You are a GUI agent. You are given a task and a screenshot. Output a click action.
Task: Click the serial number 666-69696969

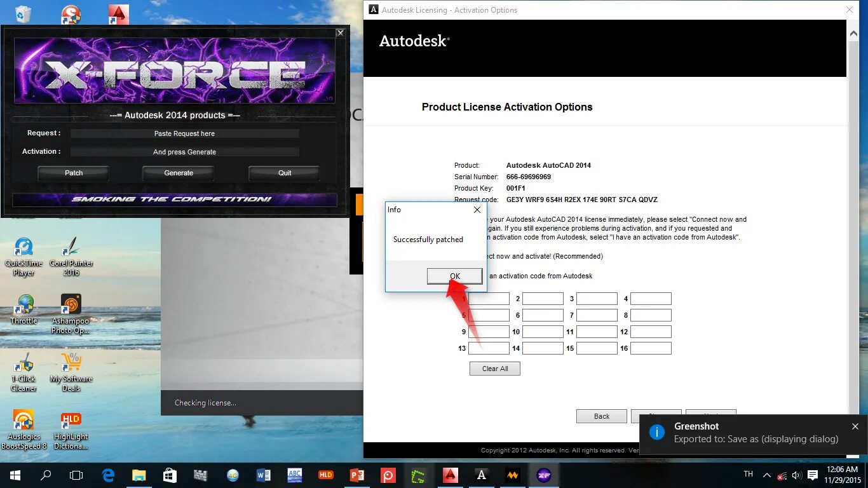[529, 177]
